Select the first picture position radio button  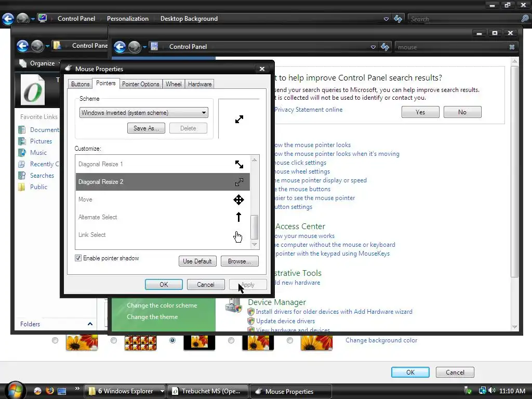[55, 340]
